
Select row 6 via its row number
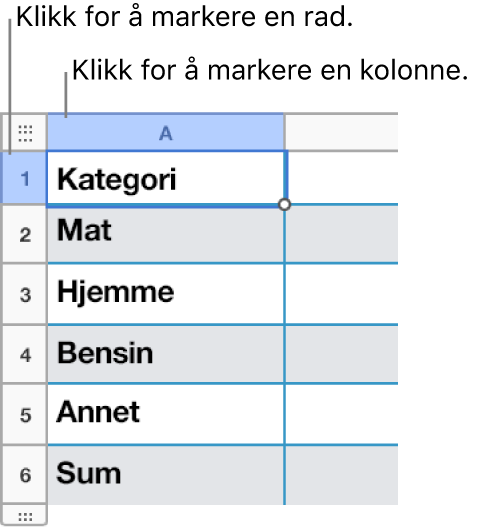[25, 475]
